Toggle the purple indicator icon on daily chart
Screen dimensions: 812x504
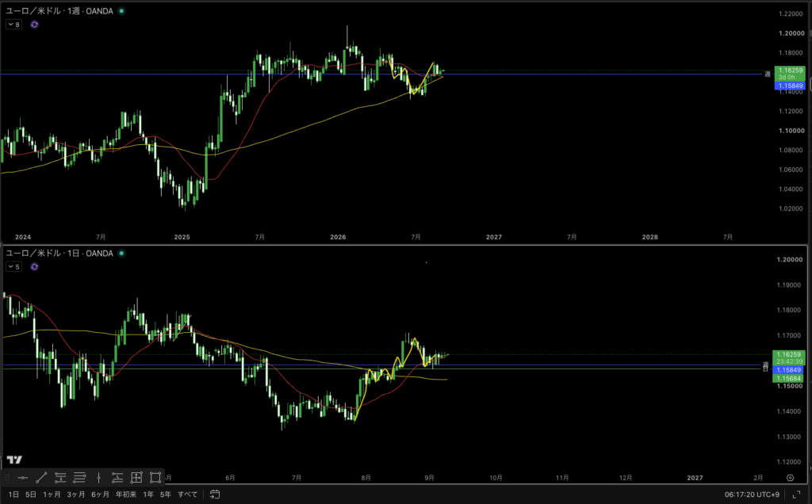click(34, 266)
